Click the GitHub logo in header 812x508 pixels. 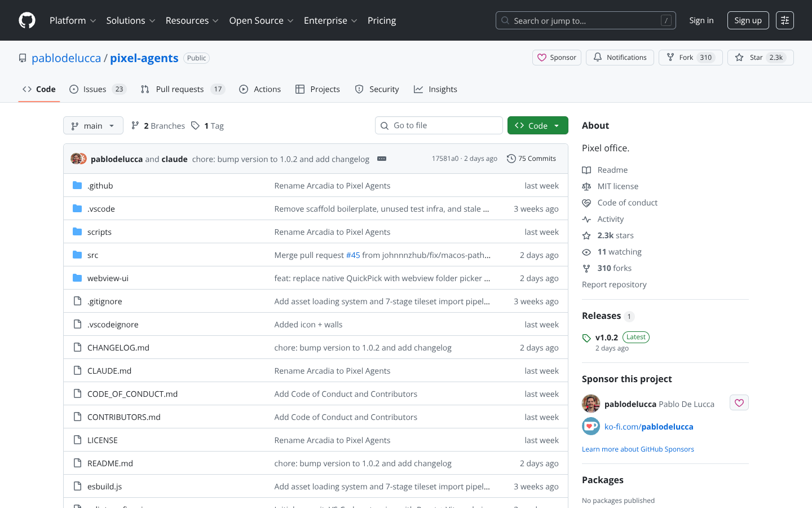click(27, 20)
